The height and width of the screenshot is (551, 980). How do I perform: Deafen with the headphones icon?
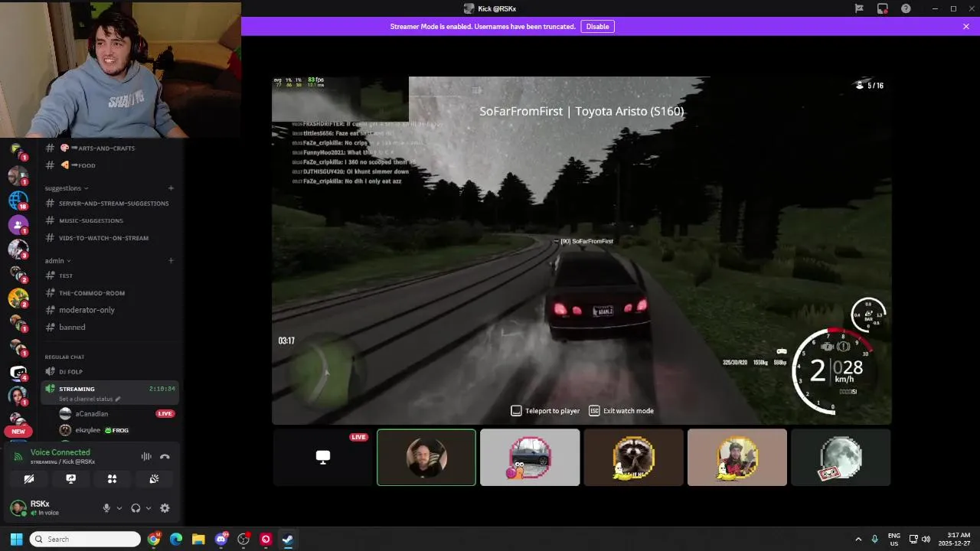point(136,508)
